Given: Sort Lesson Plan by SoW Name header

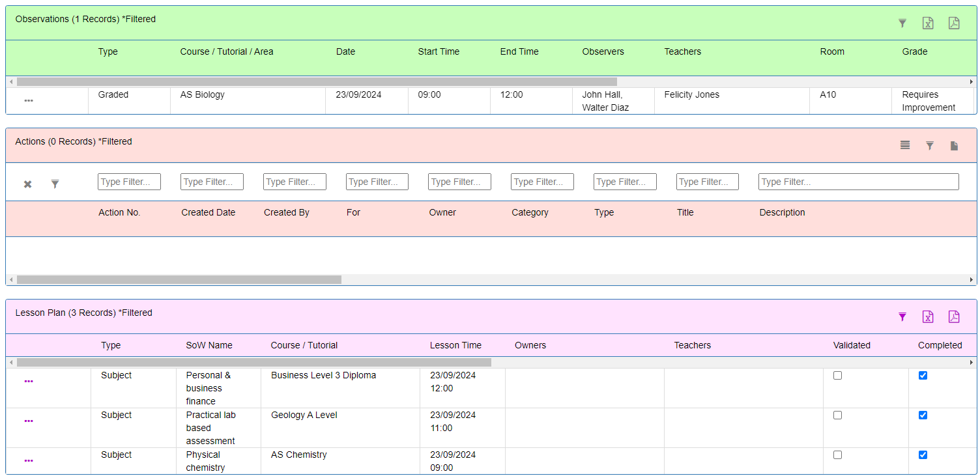Looking at the screenshot, I should (209, 345).
